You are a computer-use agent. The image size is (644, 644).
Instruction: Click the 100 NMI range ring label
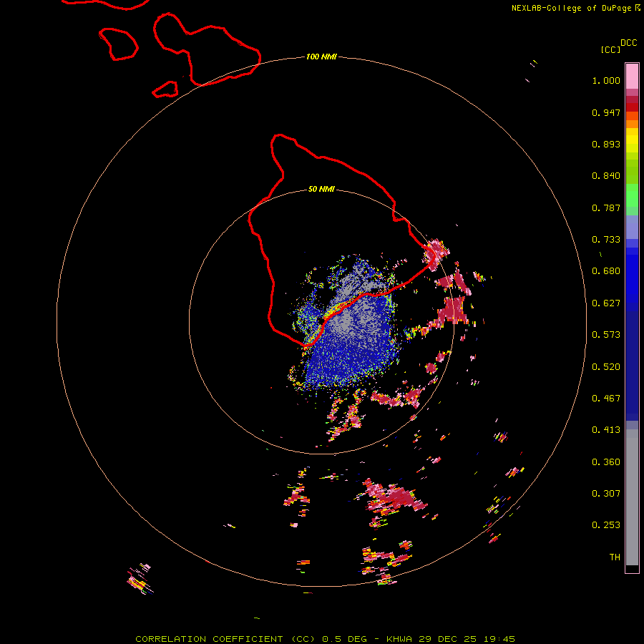(321, 57)
